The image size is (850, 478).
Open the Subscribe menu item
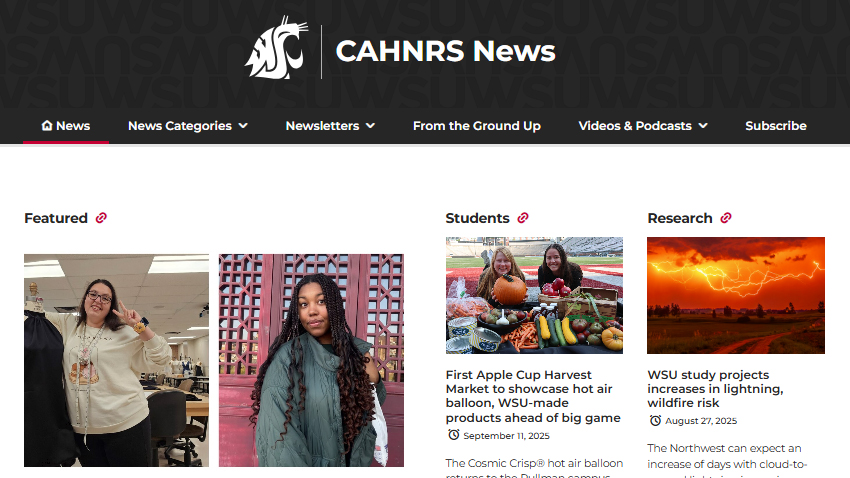click(776, 126)
